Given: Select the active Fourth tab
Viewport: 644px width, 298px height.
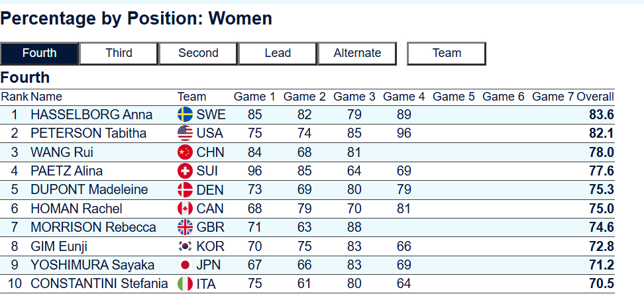Looking at the screenshot, I should [x=40, y=53].
